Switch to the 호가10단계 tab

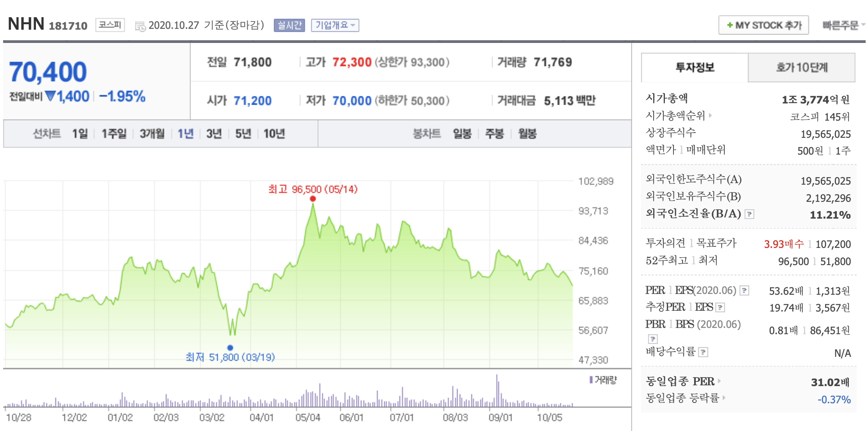[x=801, y=68]
